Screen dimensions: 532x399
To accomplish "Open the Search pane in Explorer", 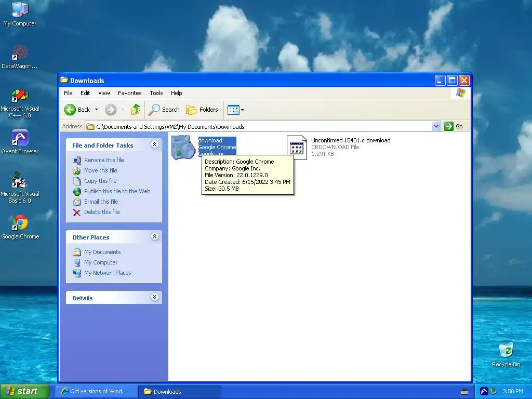I will click(164, 110).
